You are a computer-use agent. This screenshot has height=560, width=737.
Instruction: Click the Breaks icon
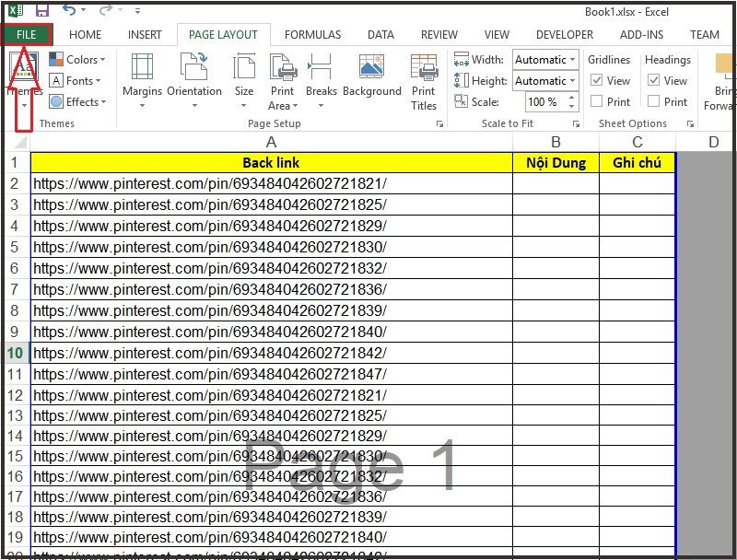point(320,65)
